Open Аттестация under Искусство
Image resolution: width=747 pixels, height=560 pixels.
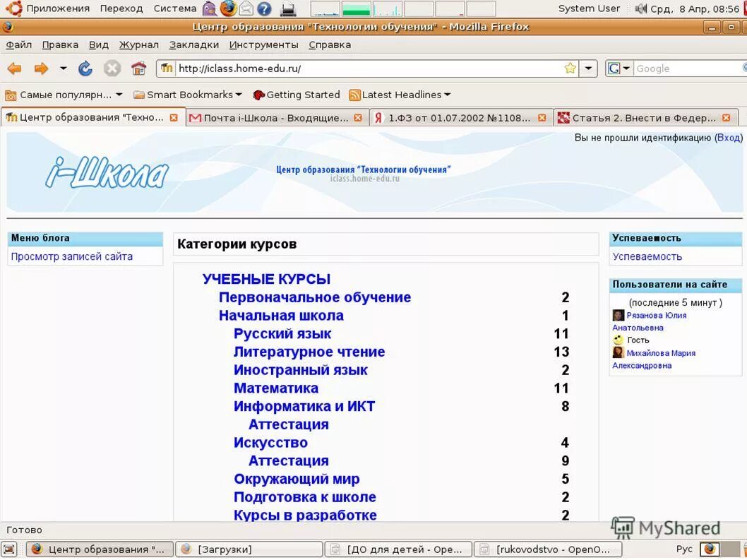coord(289,460)
